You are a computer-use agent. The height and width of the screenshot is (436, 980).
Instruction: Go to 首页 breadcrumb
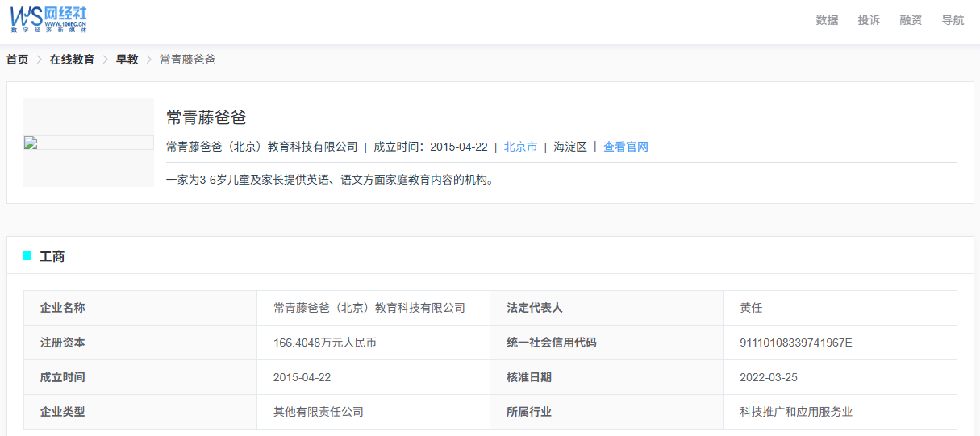[18, 60]
